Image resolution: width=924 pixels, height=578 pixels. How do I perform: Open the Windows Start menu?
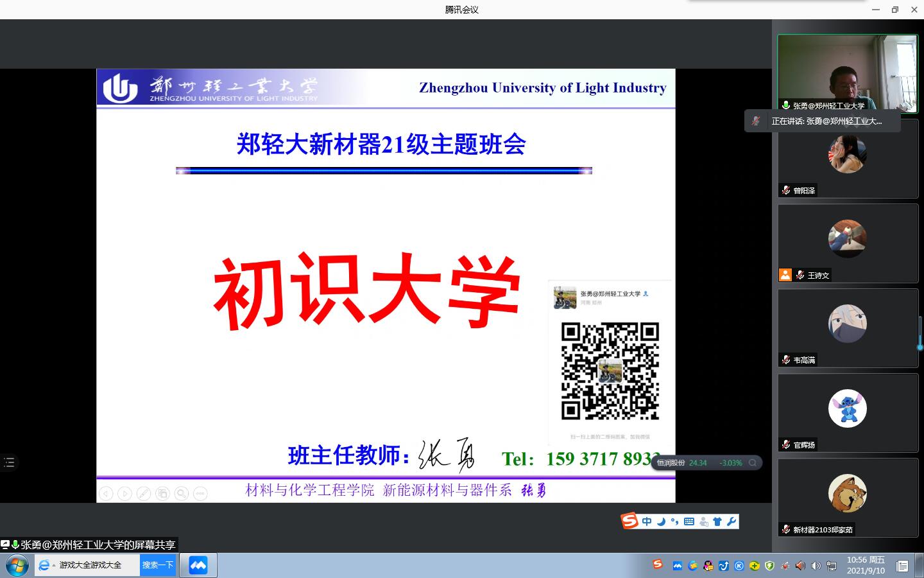17,566
